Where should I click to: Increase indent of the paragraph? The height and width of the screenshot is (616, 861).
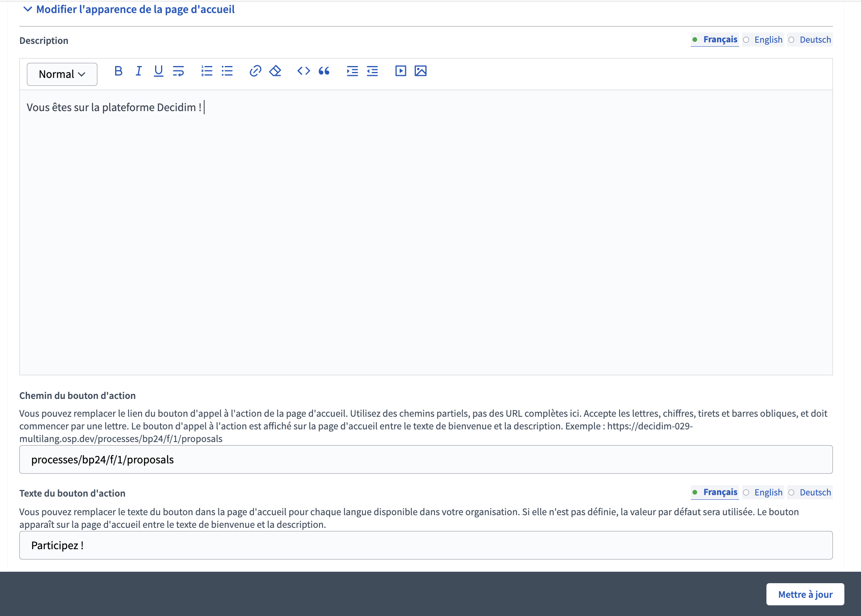tap(352, 71)
